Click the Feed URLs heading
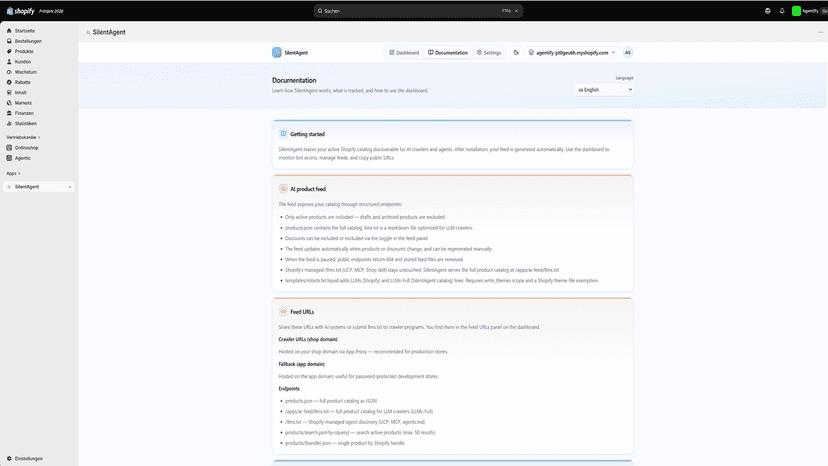The width and height of the screenshot is (828, 466). 302,312
